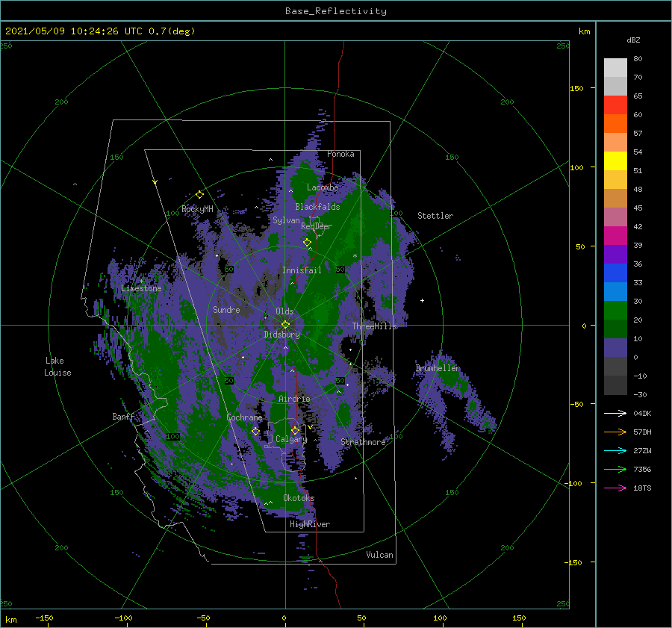Click the HighRiver city label
Image resolution: width=672 pixels, height=628 pixels.
click(x=310, y=524)
